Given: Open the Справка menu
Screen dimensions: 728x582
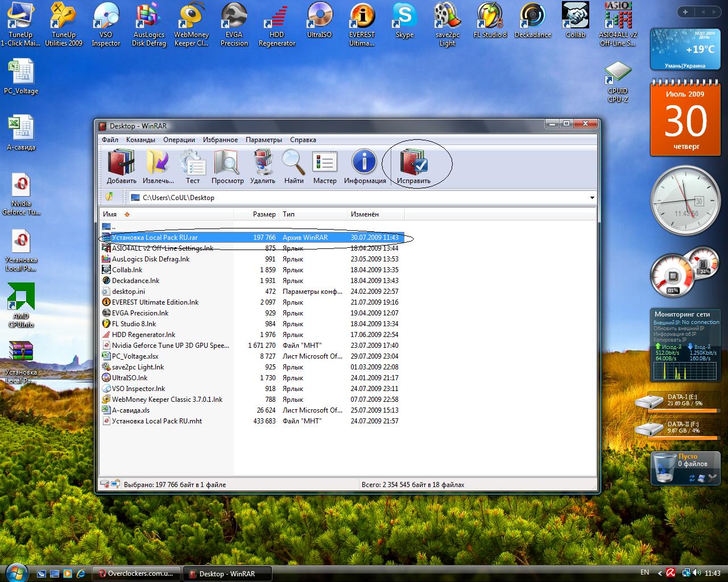Looking at the screenshot, I should pos(303,140).
